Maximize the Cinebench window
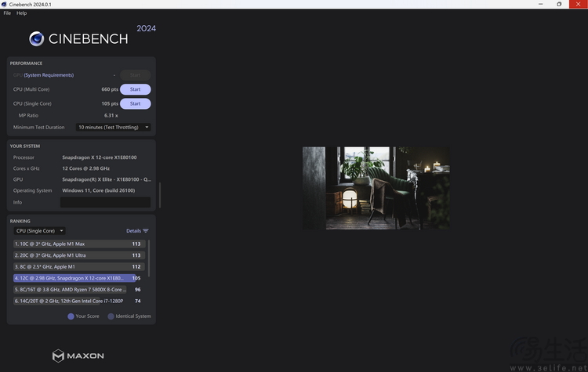 tap(559, 4)
